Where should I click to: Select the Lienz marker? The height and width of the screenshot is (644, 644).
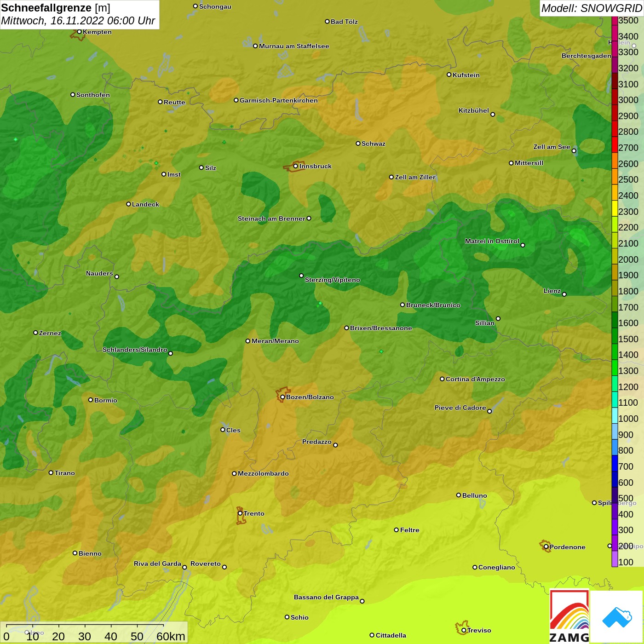(564, 294)
